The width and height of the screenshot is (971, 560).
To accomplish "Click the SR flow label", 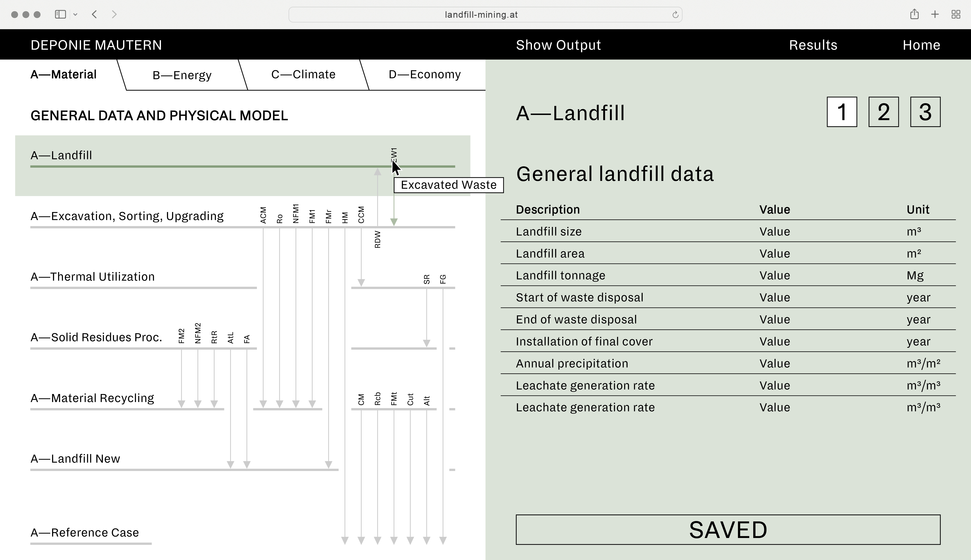I will click(427, 279).
